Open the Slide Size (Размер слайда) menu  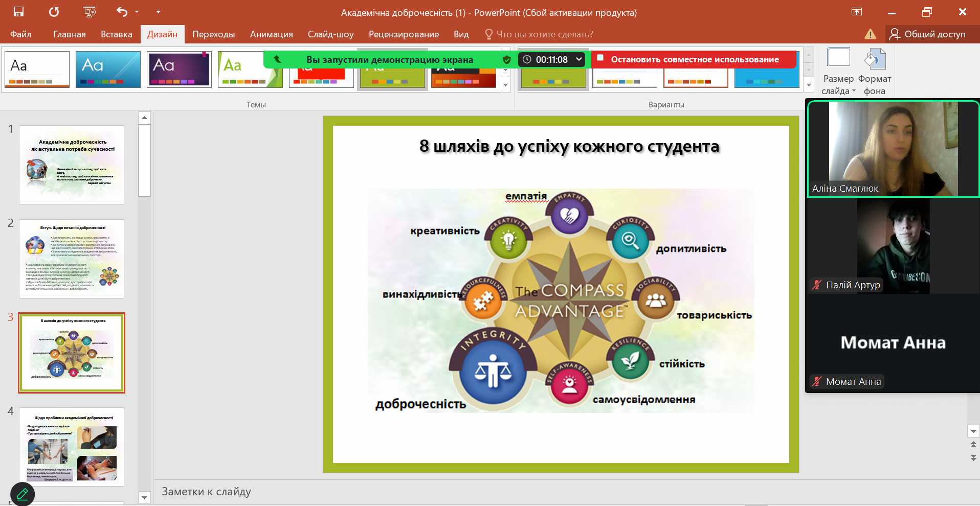(x=838, y=72)
